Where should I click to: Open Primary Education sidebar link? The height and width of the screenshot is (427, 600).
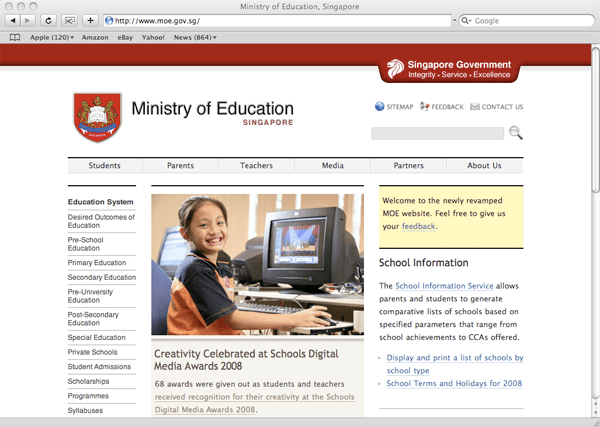click(x=97, y=263)
